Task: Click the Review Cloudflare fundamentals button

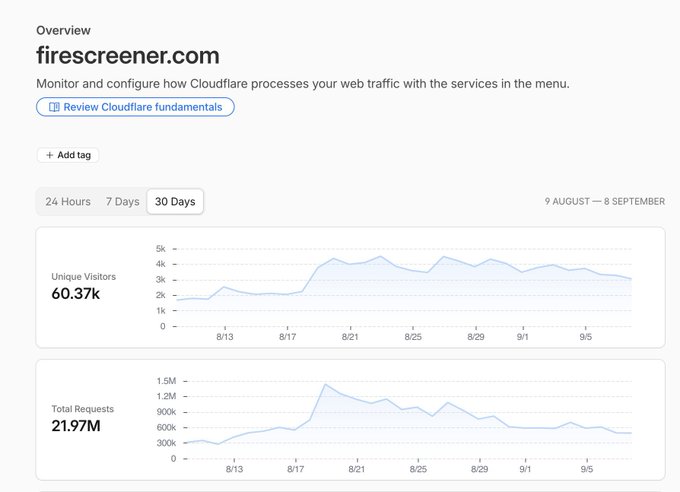Action: click(135, 107)
